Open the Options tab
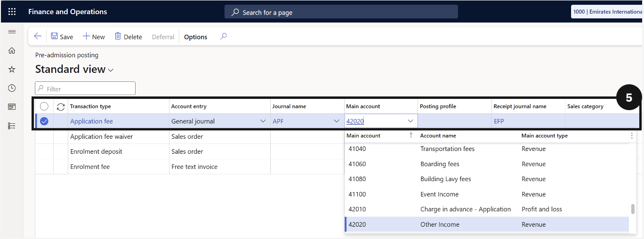This screenshot has width=644, height=239. point(195,37)
